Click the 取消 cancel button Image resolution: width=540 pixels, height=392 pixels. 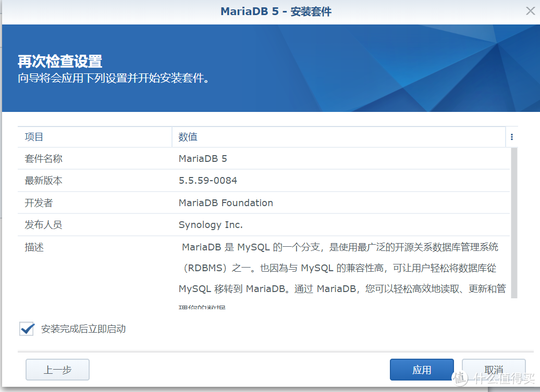click(494, 370)
